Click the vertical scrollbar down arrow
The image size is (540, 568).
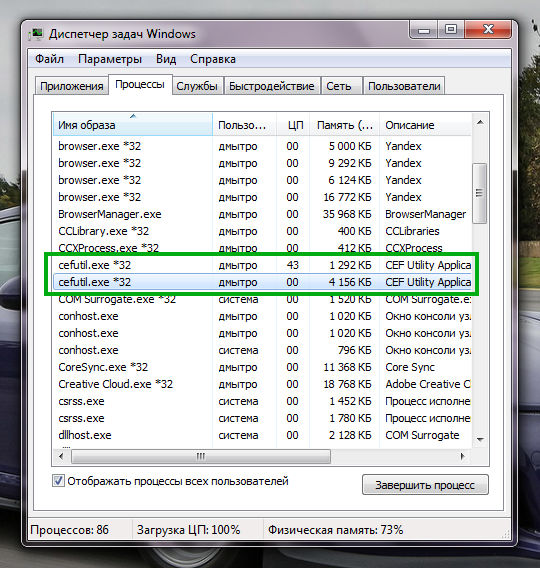click(480, 439)
